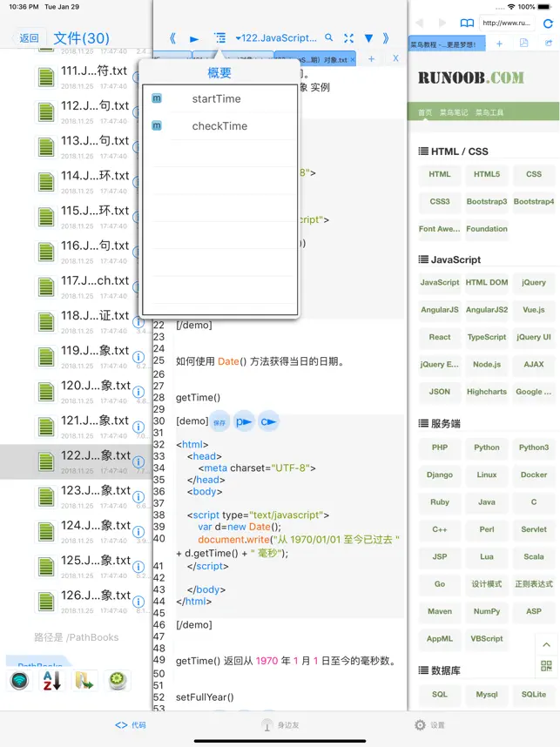Show info for 124.J...象.txt
The width and height of the screenshot is (560, 747).
138,532
